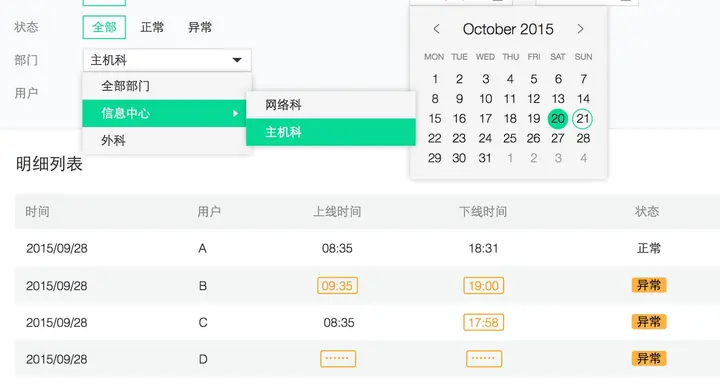The width and height of the screenshot is (720, 380).
Task: Pick October 15 in the calendar
Action: pos(435,118)
